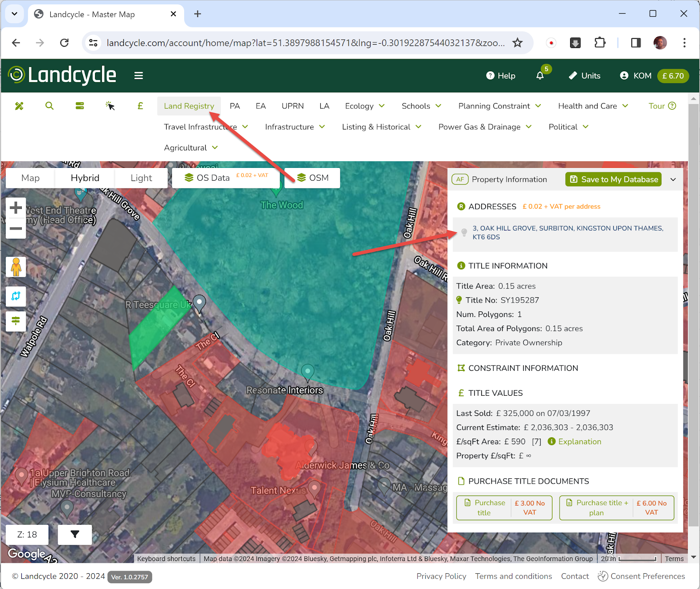Viewport: 700px width, 589px height.
Task: Open notifications bell with 5 badge
Action: [540, 75]
